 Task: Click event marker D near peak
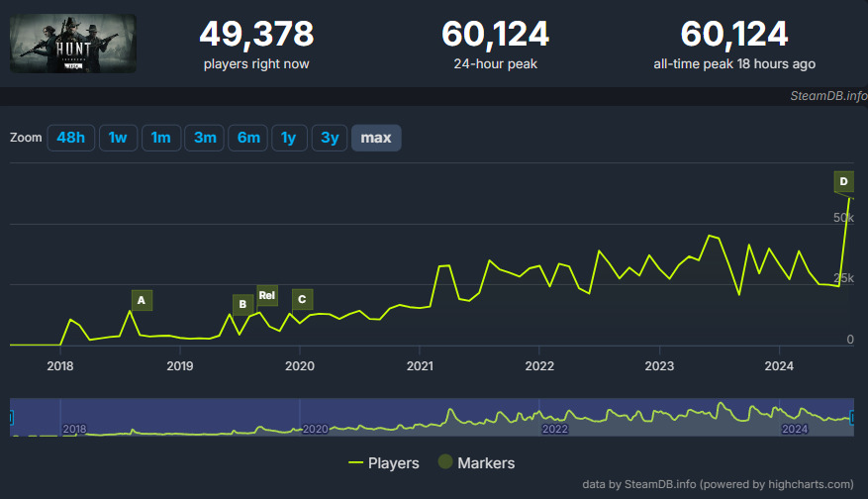(843, 182)
